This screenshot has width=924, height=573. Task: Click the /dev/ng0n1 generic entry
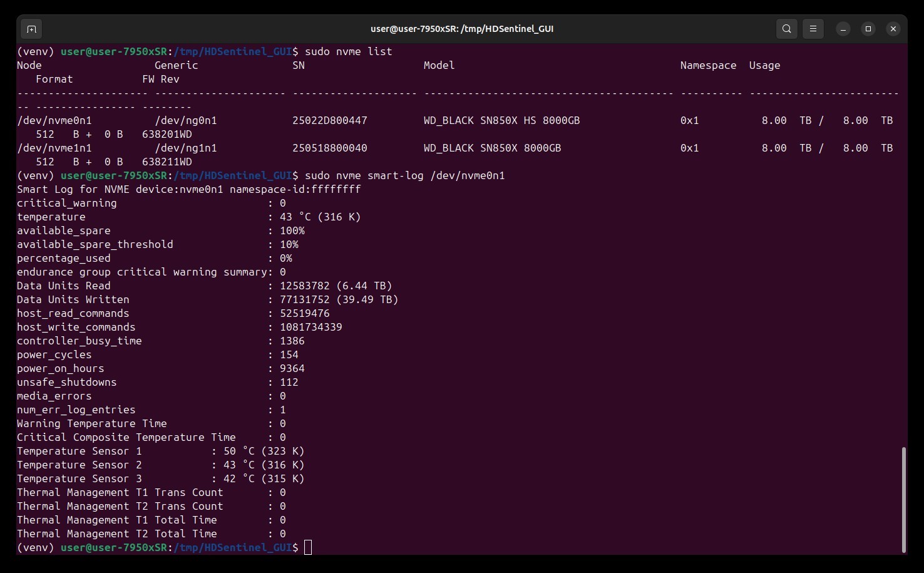(x=186, y=120)
